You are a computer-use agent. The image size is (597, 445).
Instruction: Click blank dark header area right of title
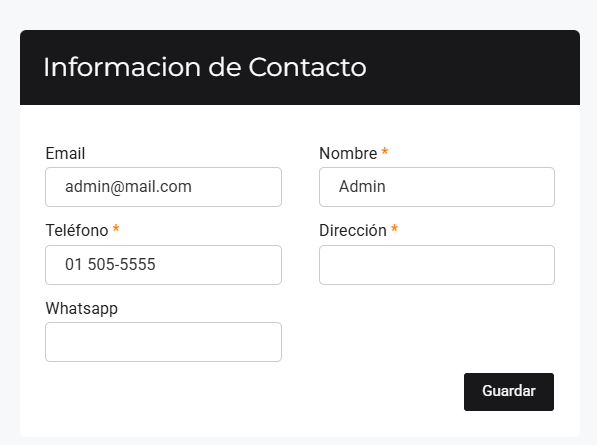point(472,67)
